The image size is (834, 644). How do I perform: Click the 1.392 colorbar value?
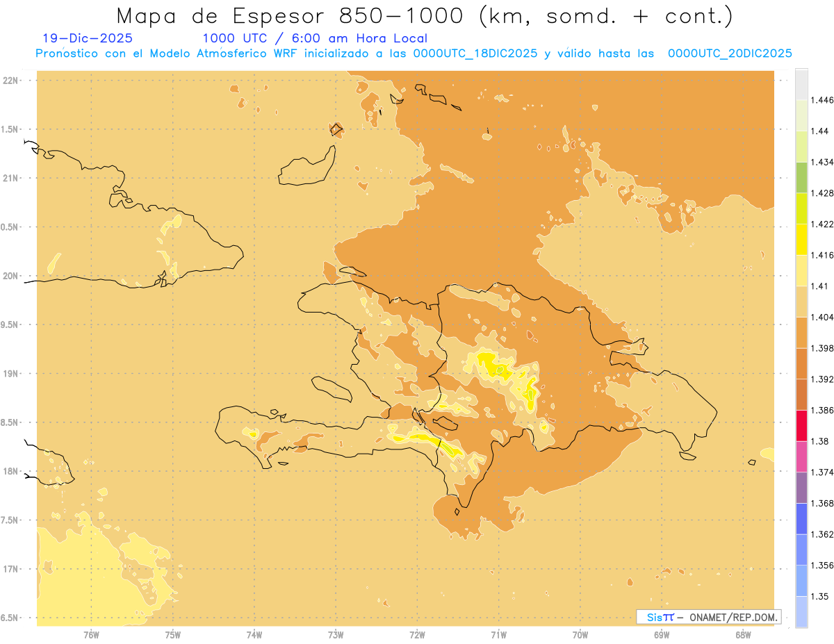823,379
